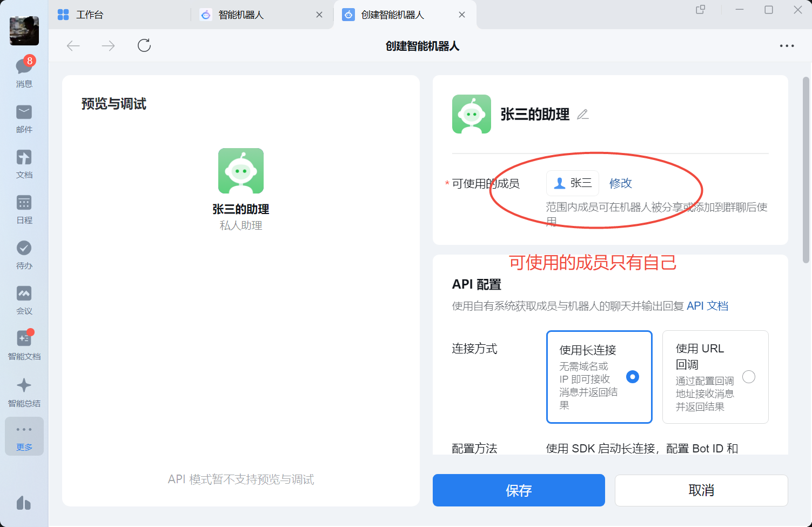Click the logo icon at the sidebar bottom

click(24, 503)
